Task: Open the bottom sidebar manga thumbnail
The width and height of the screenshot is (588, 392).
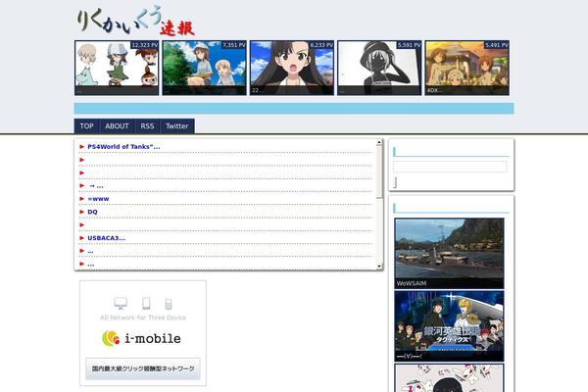Action: [x=449, y=377]
